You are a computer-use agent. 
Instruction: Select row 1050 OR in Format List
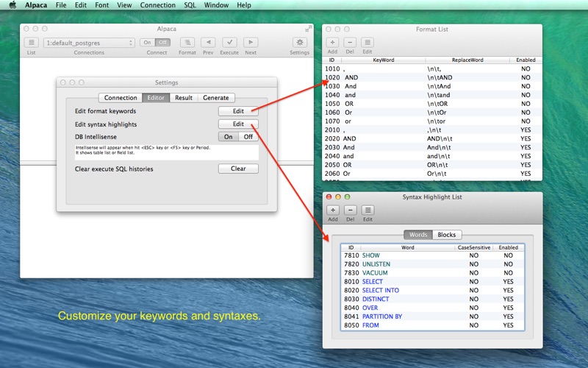(432, 104)
